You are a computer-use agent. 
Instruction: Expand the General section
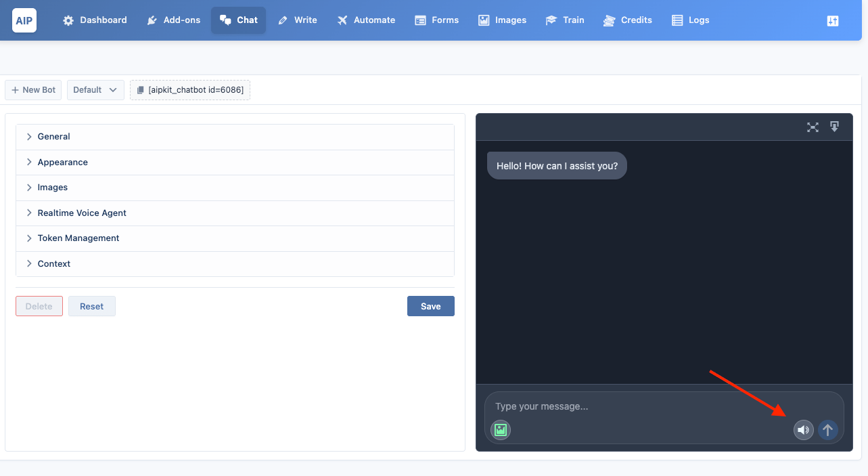tap(235, 137)
